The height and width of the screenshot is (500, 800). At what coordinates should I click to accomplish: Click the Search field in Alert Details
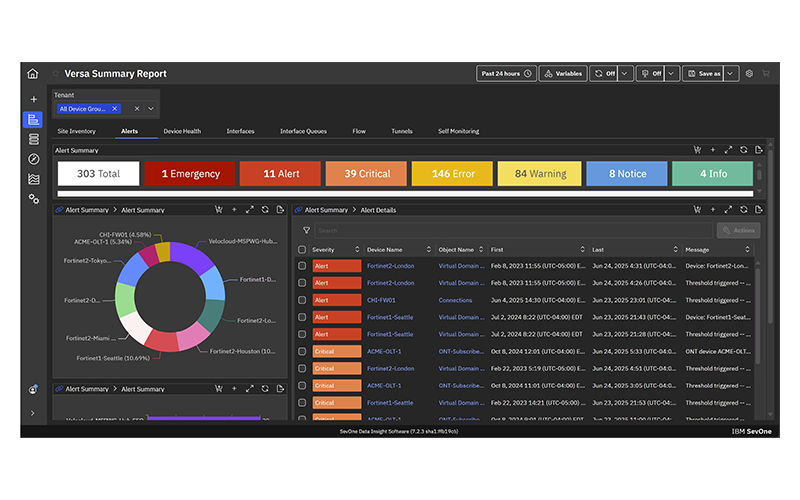tap(513, 231)
